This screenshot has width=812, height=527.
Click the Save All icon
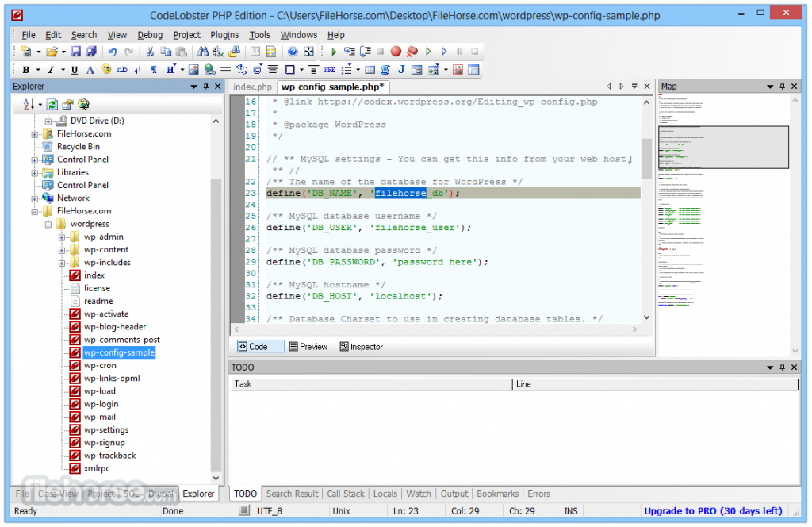(x=92, y=51)
